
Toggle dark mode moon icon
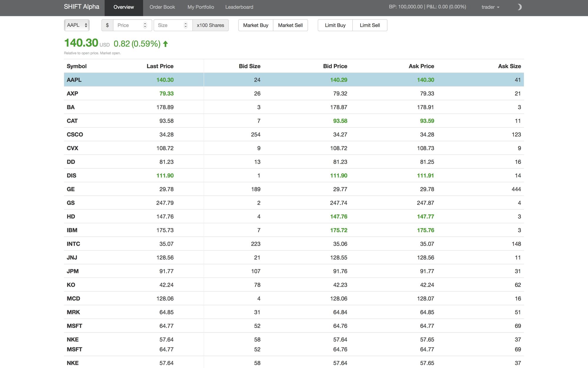click(519, 7)
